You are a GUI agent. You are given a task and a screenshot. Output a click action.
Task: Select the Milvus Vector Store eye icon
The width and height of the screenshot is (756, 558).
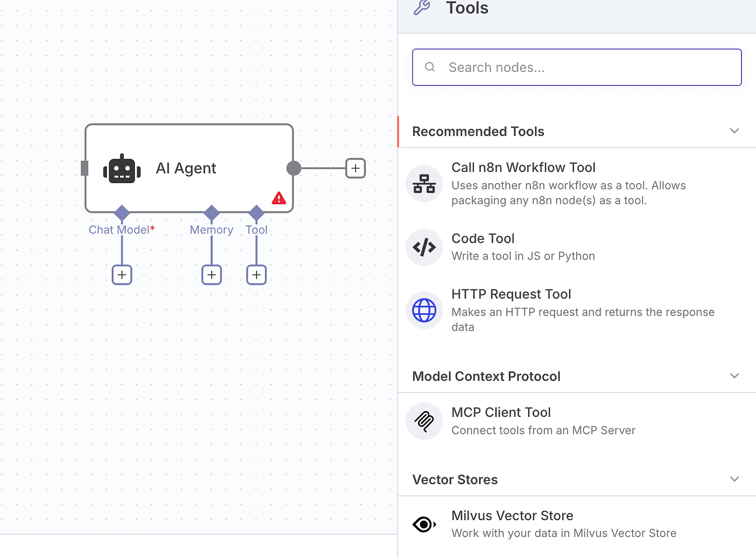[x=424, y=524]
